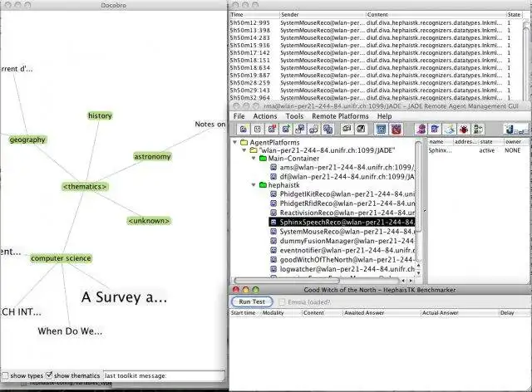Click the <unknown> node in graph

[x=149, y=221]
